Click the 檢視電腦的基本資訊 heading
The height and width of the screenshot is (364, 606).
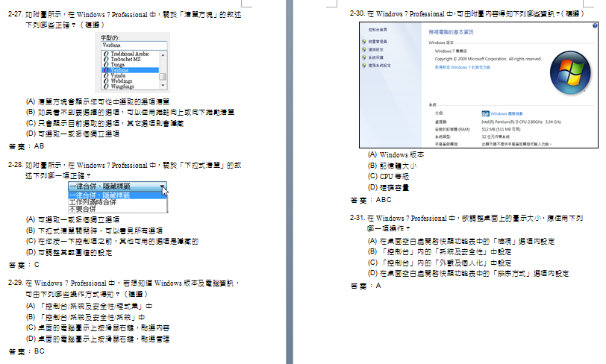pyautogui.click(x=451, y=32)
